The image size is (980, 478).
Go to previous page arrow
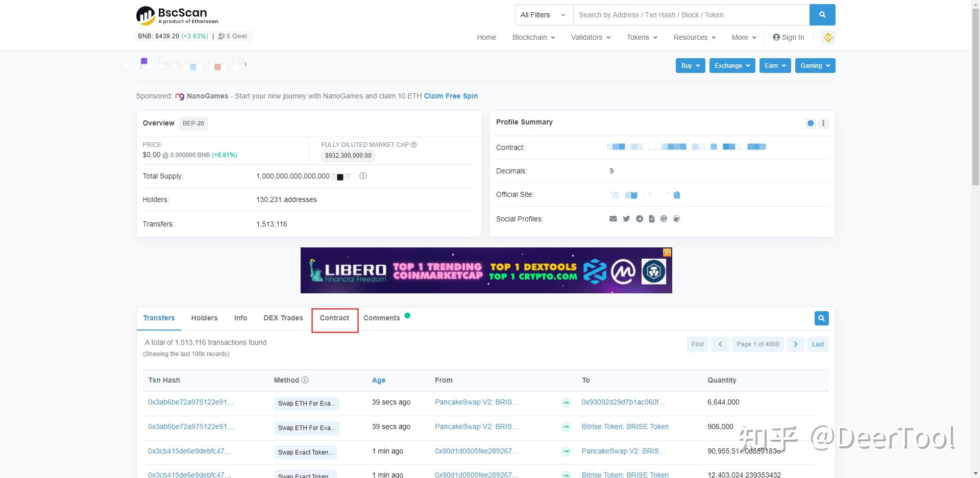point(720,344)
